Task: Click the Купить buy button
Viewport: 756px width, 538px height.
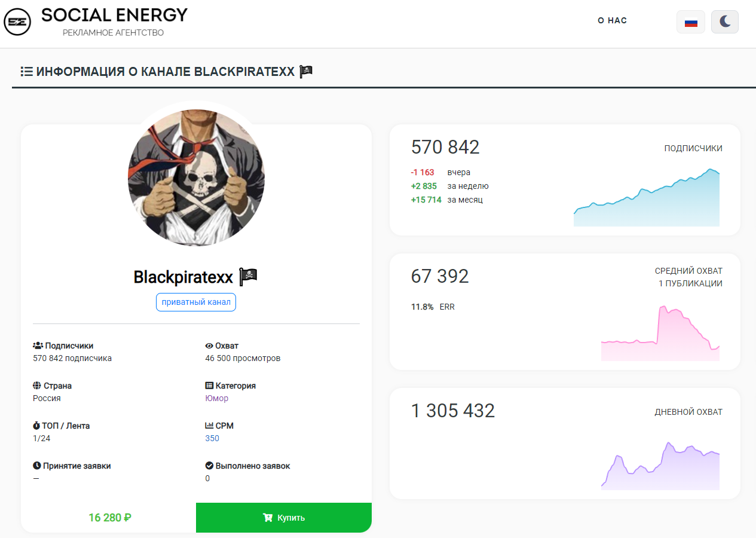Action: 284,518
